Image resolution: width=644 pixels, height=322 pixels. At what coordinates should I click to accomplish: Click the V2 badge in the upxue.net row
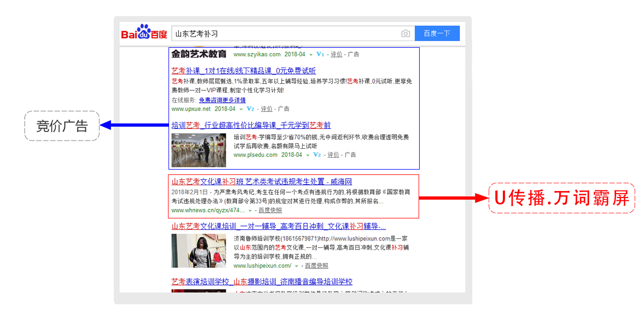[x=250, y=109]
